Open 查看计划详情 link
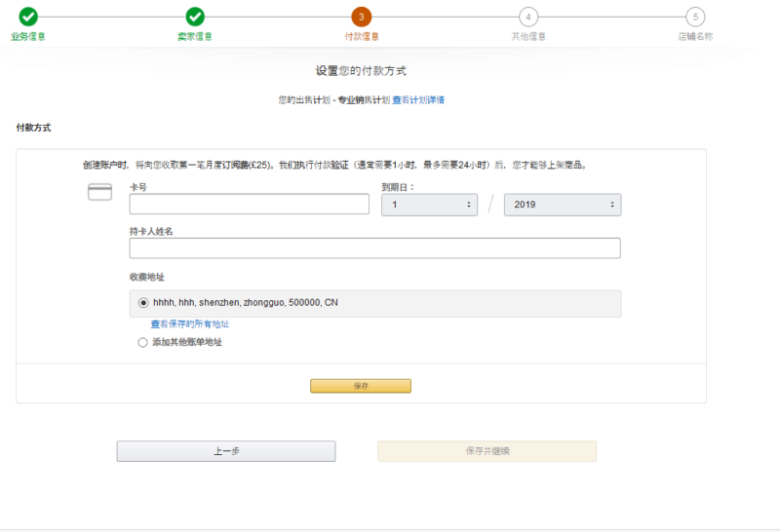 pyautogui.click(x=418, y=100)
